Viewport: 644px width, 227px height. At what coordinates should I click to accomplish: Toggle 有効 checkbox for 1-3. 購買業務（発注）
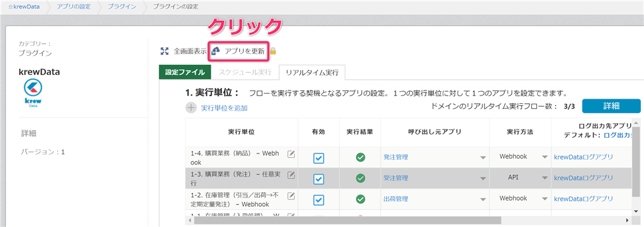319,179
